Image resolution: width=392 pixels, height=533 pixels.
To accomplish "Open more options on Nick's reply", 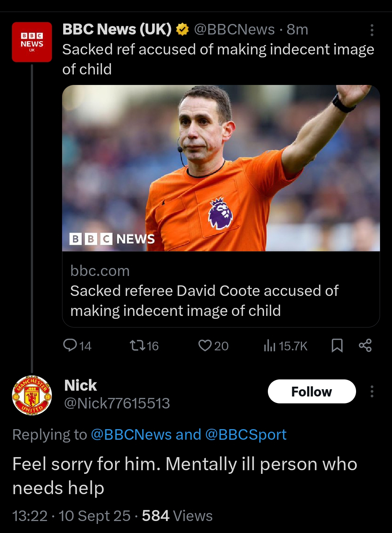I will point(372,391).
